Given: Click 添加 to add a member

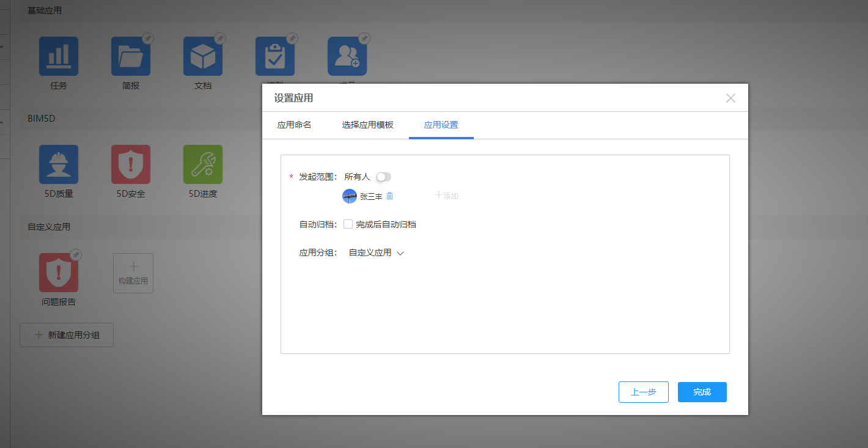Looking at the screenshot, I should pos(447,196).
